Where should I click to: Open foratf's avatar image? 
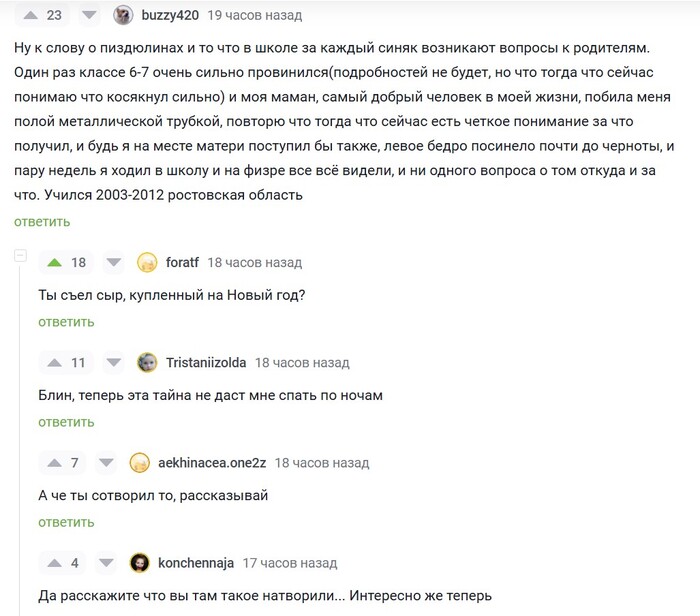click(147, 262)
